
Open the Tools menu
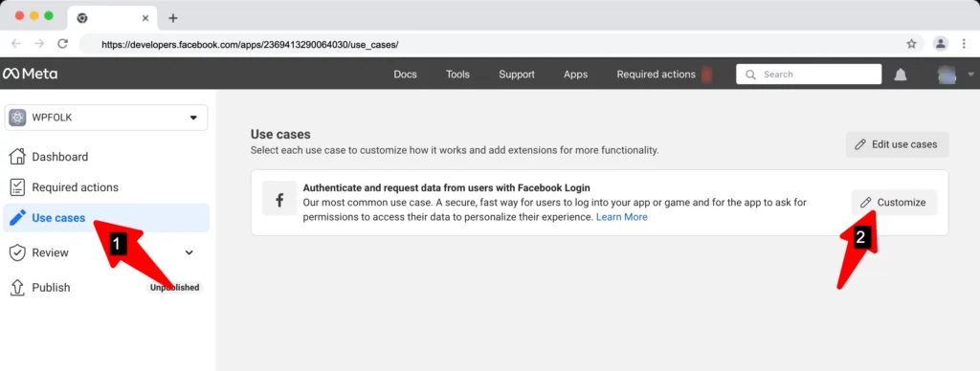[x=457, y=74]
